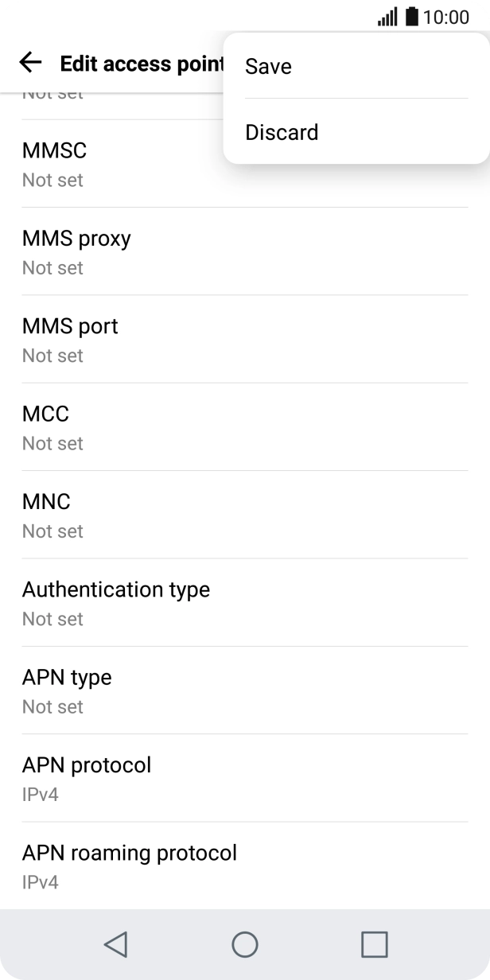Tap the Edit access point title
This screenshot has width=490, height=980.
140,64
